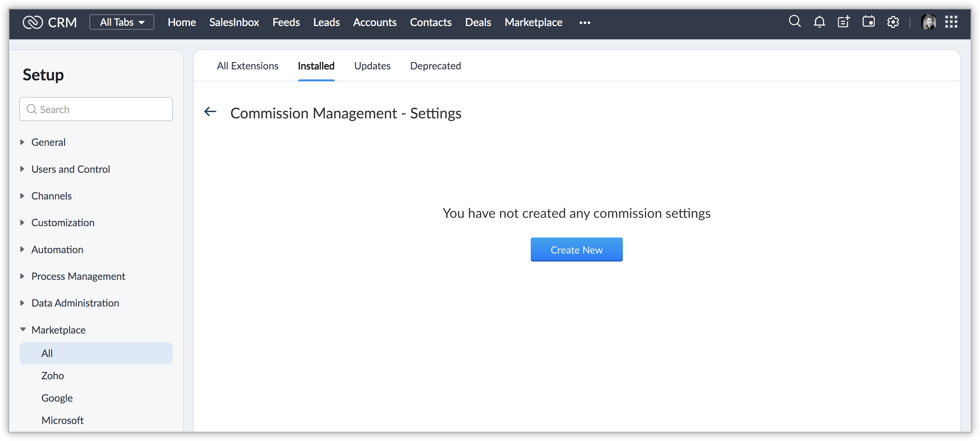Open notifications bell icon
Screen dimensions: 980x441
[819, 22]
